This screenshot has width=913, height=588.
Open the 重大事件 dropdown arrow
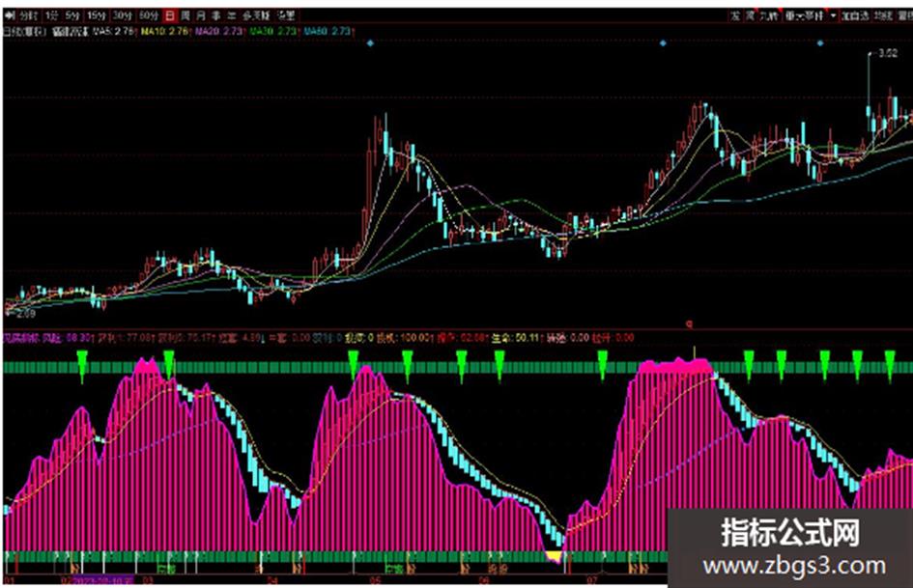pyautogui.click(x=833, y=15)
